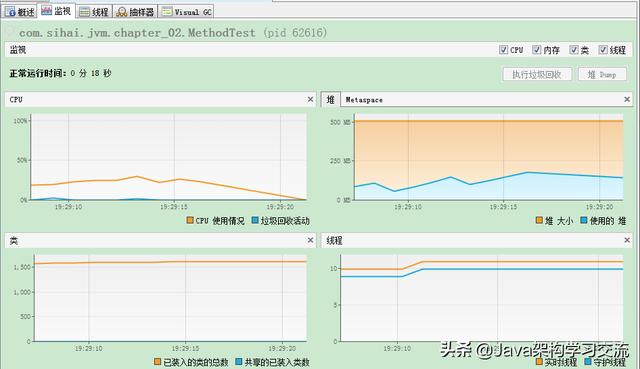Click the 堆 Dump button
Viewport: 640px width, 369px height.
click(x=602, y=75)
